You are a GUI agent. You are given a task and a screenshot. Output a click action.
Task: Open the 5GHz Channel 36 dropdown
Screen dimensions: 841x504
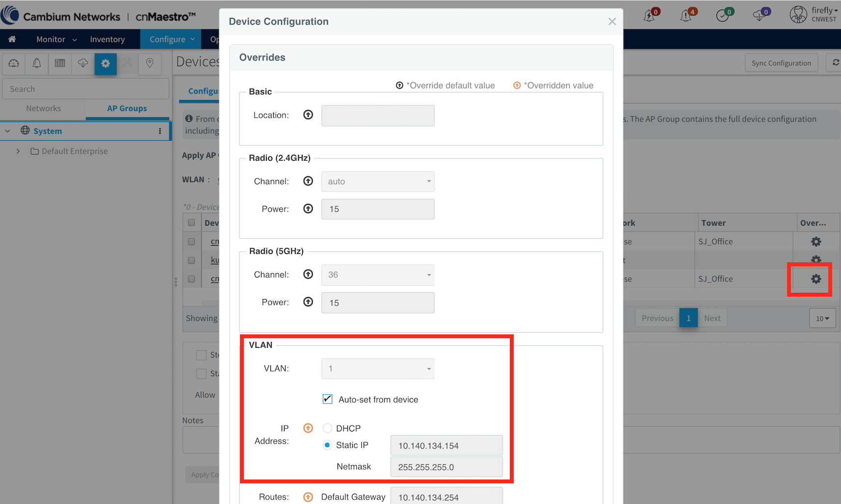point(378,275)
